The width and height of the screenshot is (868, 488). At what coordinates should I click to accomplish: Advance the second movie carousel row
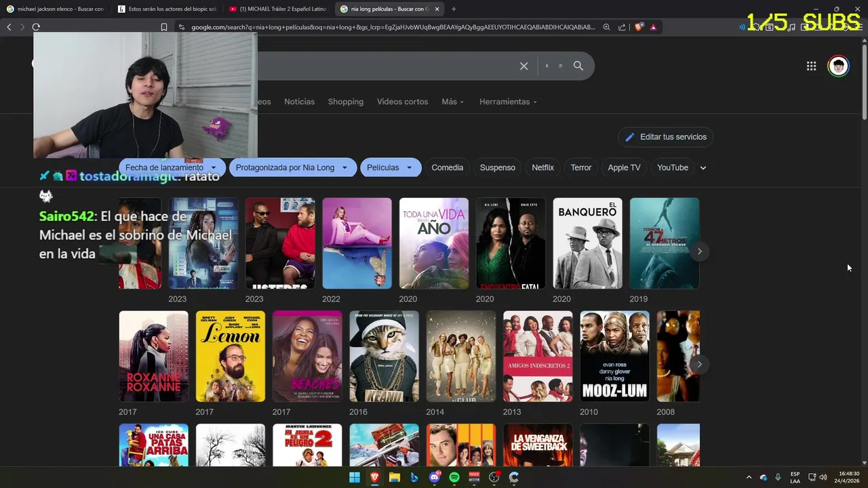click(x=699, y=365)
